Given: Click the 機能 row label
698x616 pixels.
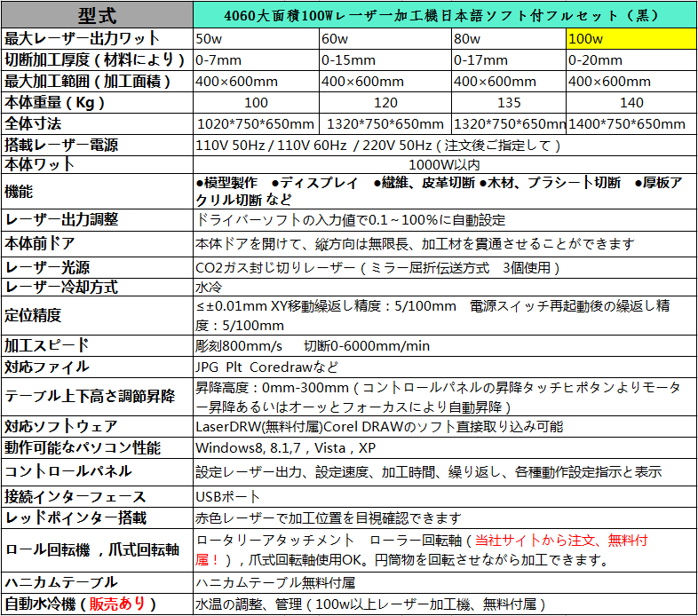Looking at the screenshot, I should point(97,192).
